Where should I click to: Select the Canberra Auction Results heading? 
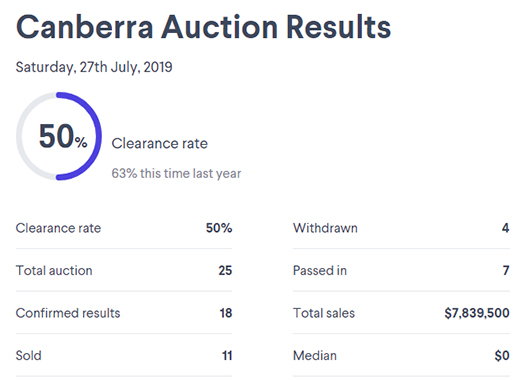click(204, 27)
